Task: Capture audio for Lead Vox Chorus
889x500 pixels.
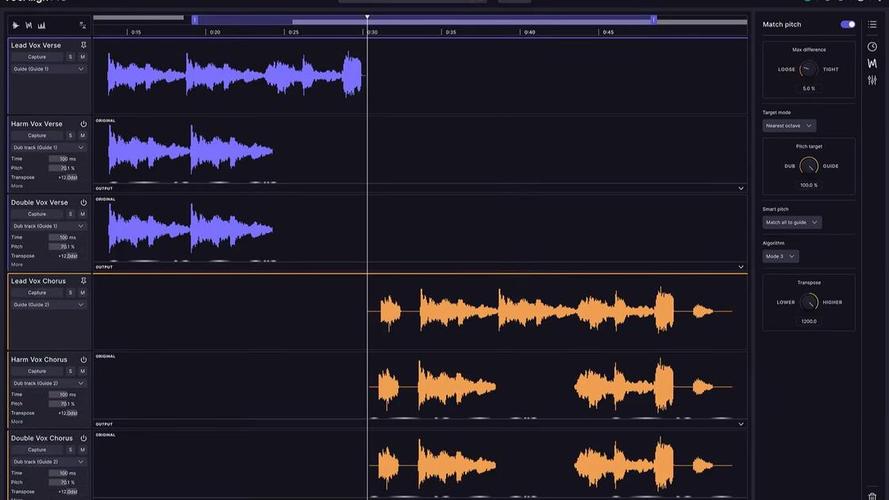Action: click(37, 293)
